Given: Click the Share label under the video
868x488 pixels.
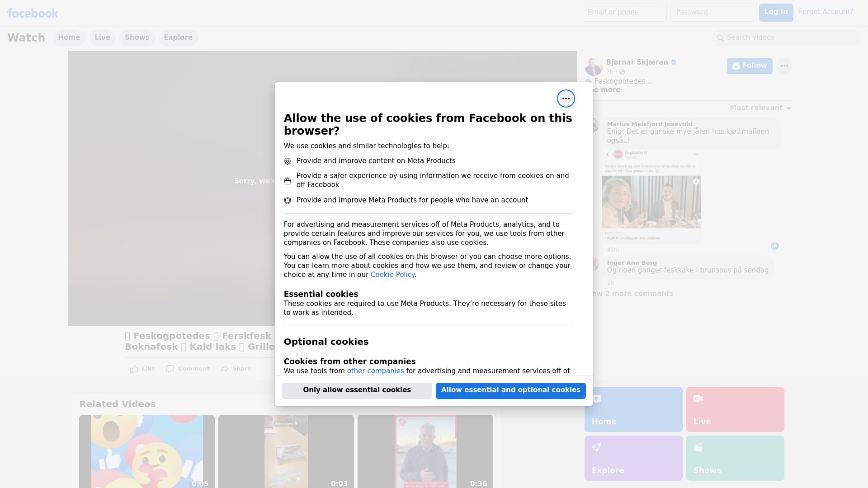Looking at the screenshot, I should [242, 369].
